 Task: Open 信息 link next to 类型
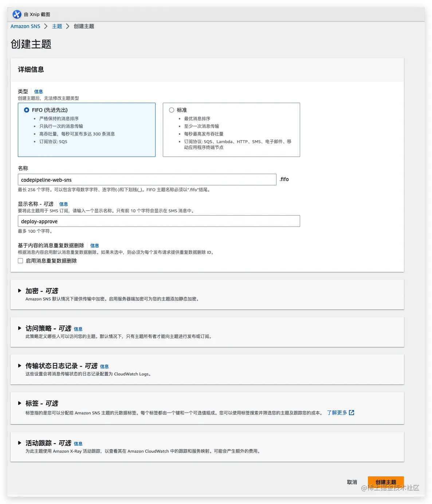click(x=39, y=91)
